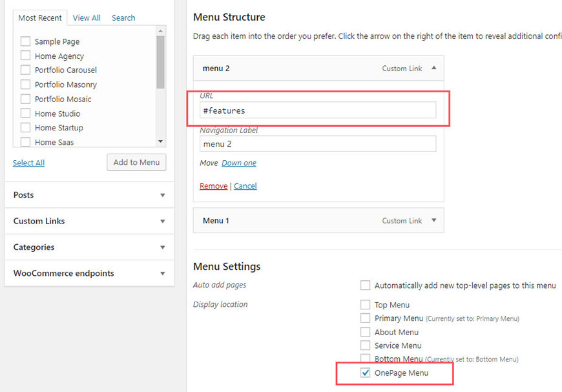
Task: Click the Remove link for menu 2
Action: 213,186
